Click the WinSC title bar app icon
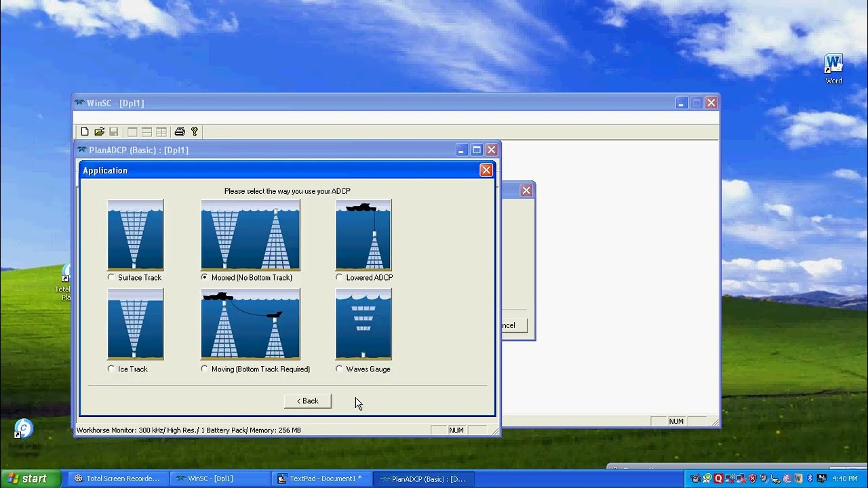The height and width of the screenshot is (488, 868). point(80,103)
